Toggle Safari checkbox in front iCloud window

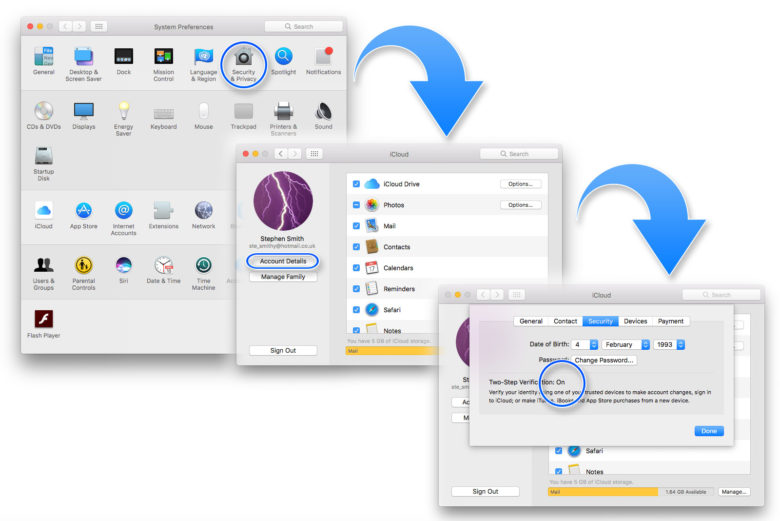558,451
